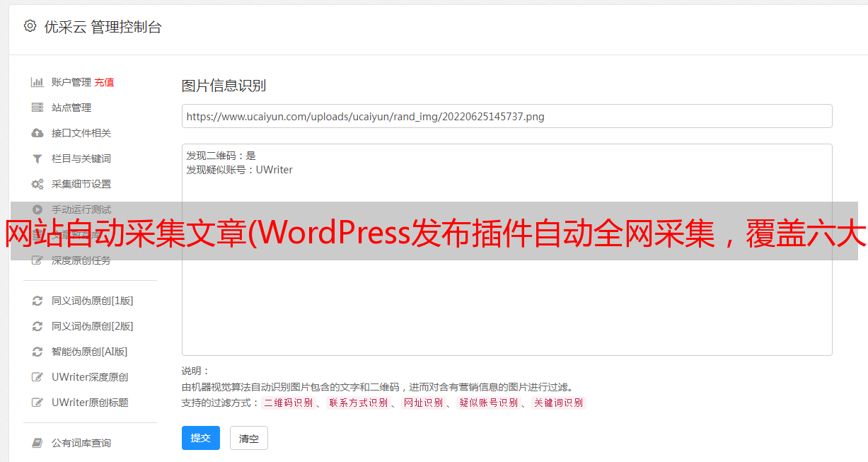Open 同义词伪原创[2版] tool

(93, 326)
